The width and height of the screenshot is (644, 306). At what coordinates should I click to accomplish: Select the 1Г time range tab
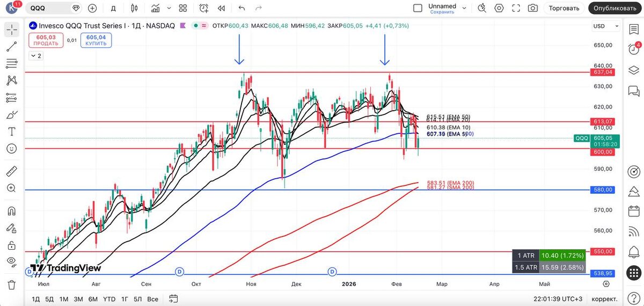[125, 299]
